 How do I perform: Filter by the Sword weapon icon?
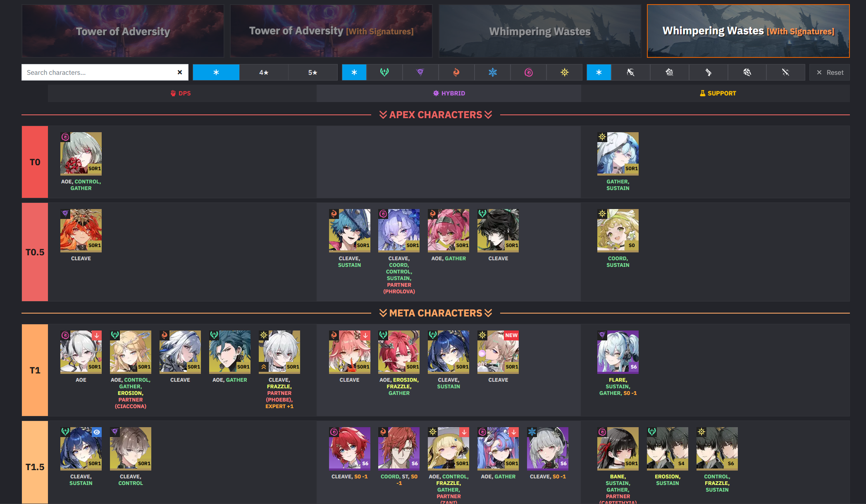click(x=785, y=72)
